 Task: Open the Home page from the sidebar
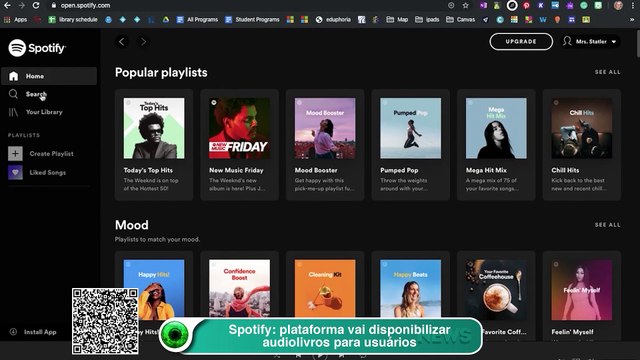[x=49, y=76]
